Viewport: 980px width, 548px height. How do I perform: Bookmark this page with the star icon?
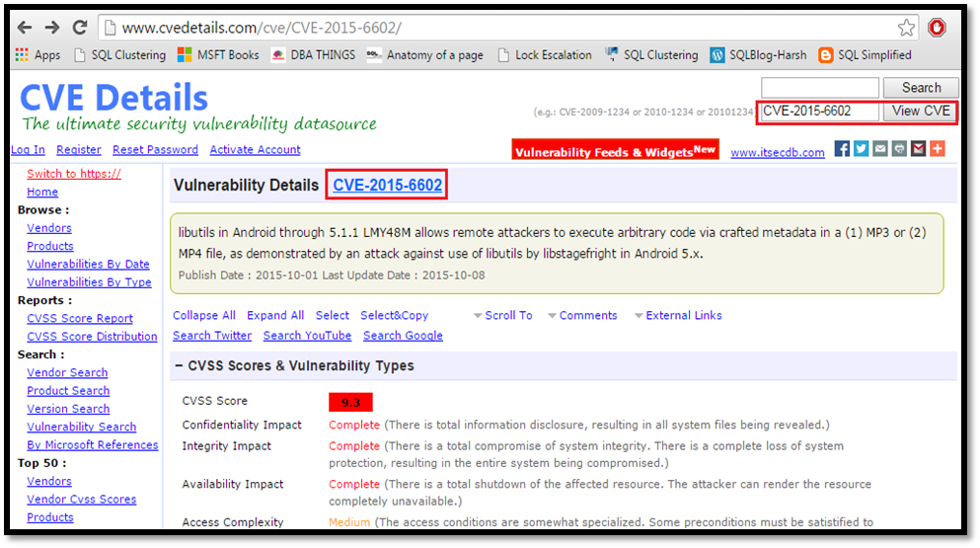coord(906,28)
